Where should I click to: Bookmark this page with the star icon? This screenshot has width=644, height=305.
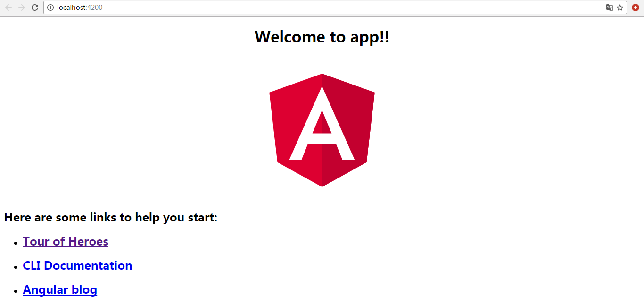pyautogui.click(x=620, y=8)
